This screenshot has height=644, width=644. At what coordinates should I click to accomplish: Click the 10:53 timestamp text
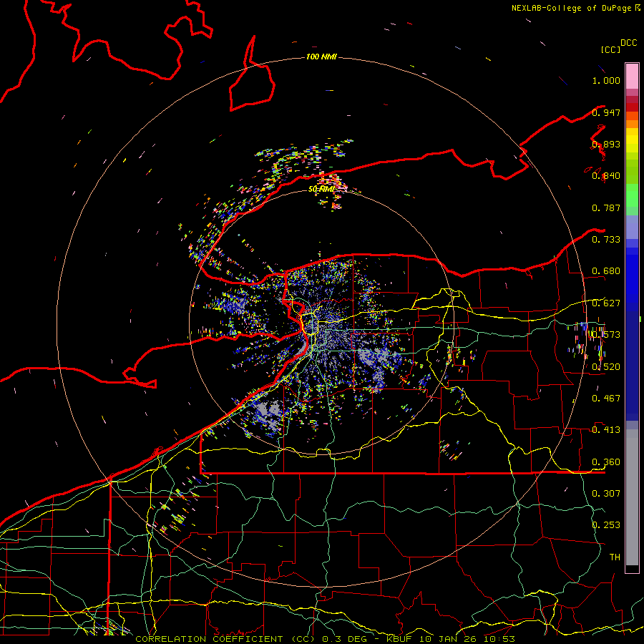point(499,639)
